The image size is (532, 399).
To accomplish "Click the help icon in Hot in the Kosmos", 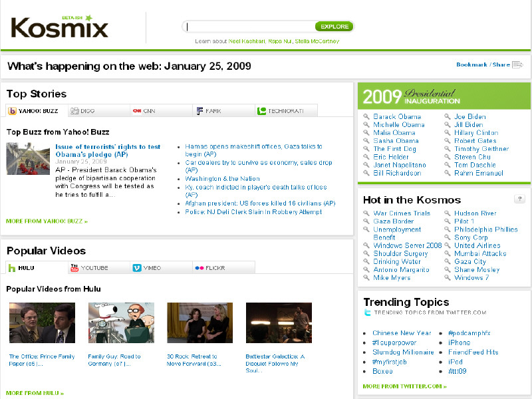I will tap(519, 199).
